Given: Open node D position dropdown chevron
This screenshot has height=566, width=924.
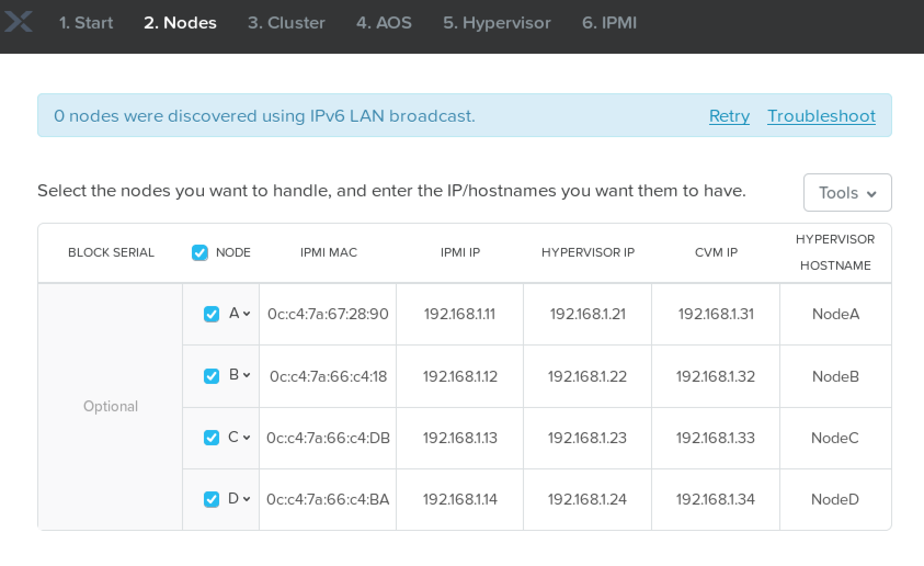Looking at the screenshot, I should (x=247, y=500).
